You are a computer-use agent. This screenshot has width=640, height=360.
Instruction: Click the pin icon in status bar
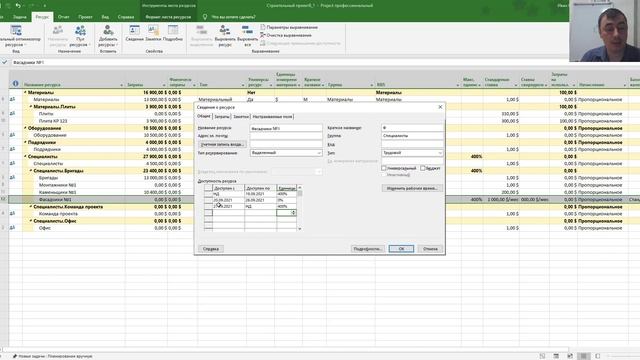15,356
